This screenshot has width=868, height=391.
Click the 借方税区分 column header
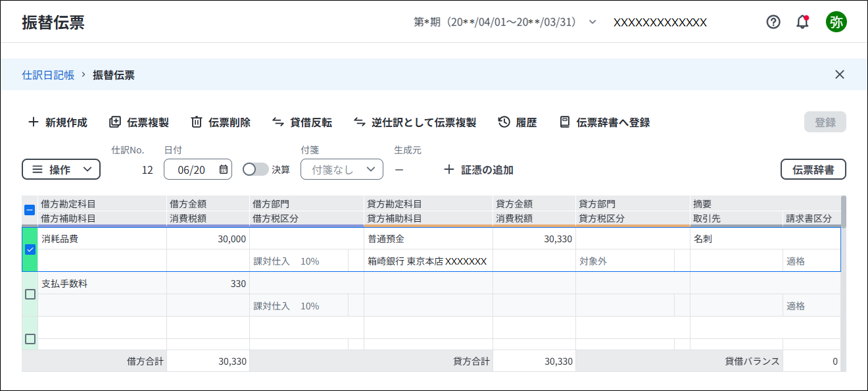[306, 219]
